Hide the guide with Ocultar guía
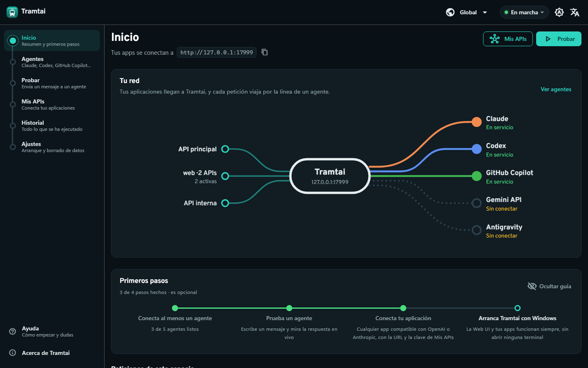This screenshot has height=368, width=588. click(x=549, y=286)
